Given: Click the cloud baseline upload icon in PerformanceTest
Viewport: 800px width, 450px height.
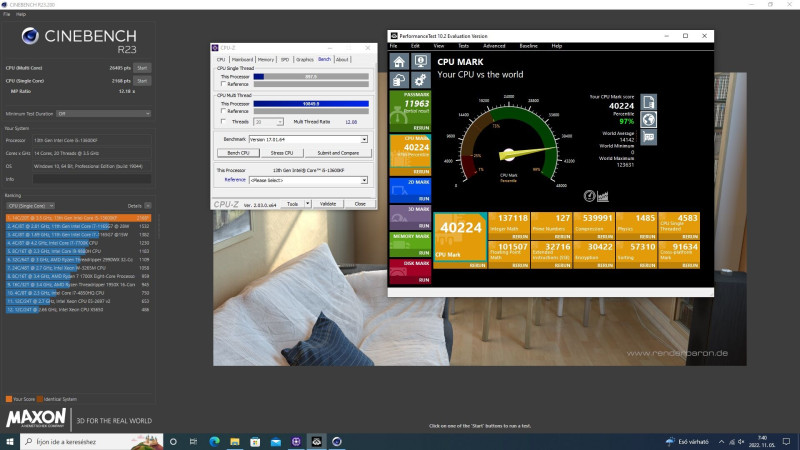Looking at the screenshot, I should coord(399,80).
